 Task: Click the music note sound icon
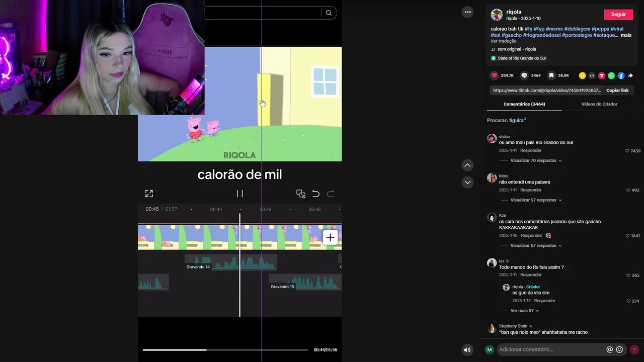coord(493,49)
